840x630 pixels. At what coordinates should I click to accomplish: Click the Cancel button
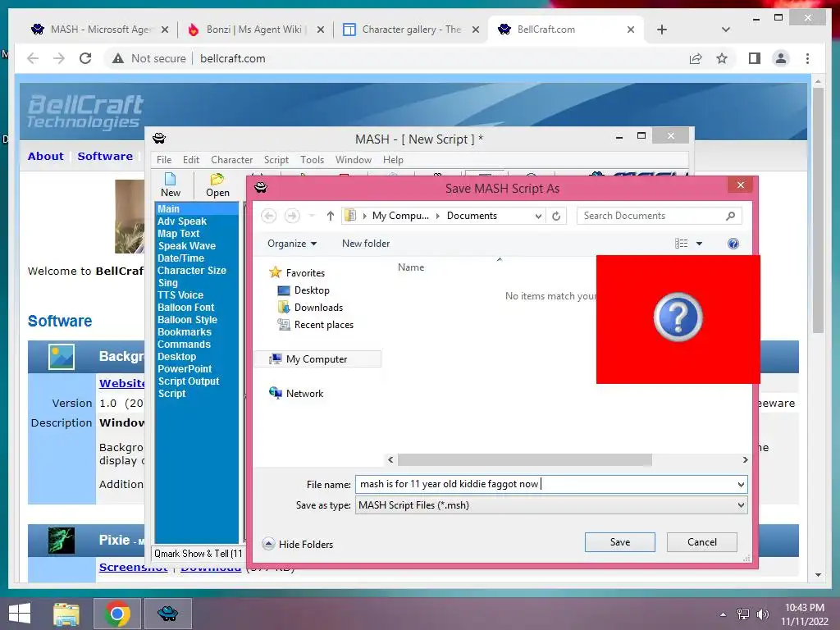click(702, 542)
